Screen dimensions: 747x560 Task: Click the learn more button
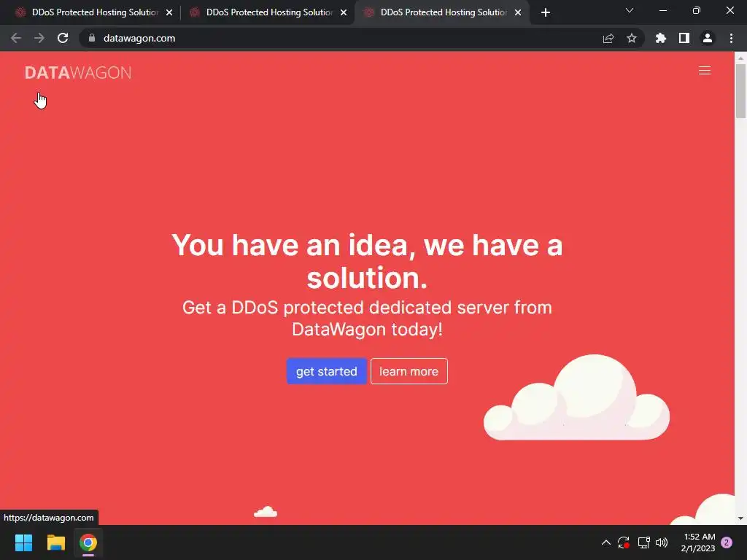pos(409,371)
